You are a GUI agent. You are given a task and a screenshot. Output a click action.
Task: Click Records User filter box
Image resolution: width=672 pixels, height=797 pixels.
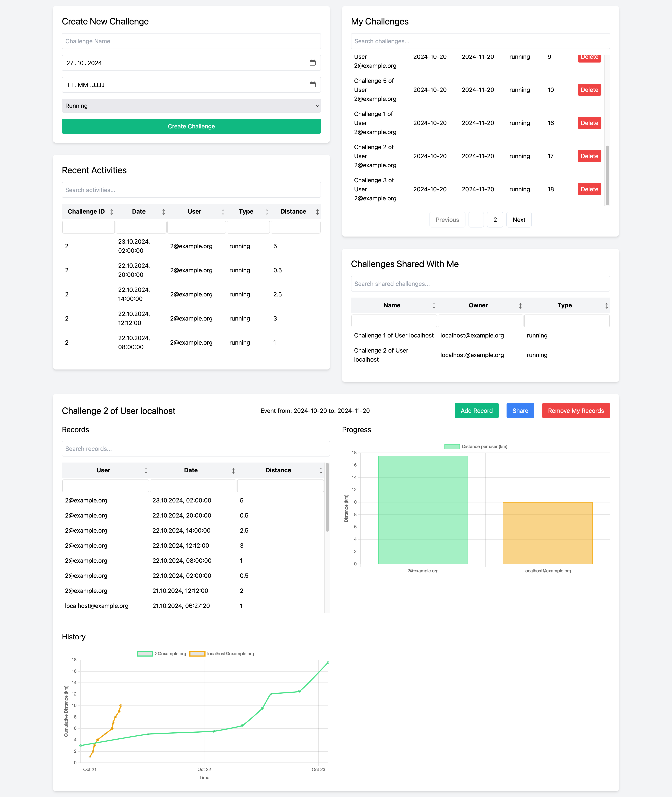tap(106, 486)
